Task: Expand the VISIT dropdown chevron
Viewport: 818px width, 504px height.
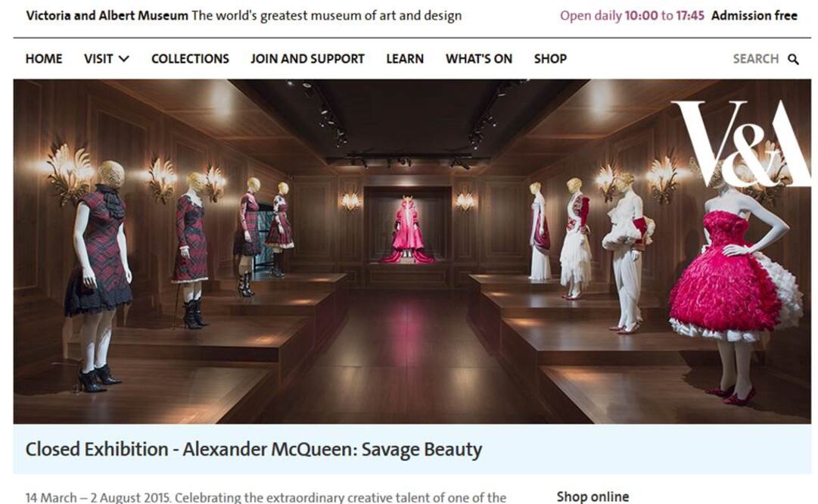Action: 124,59
